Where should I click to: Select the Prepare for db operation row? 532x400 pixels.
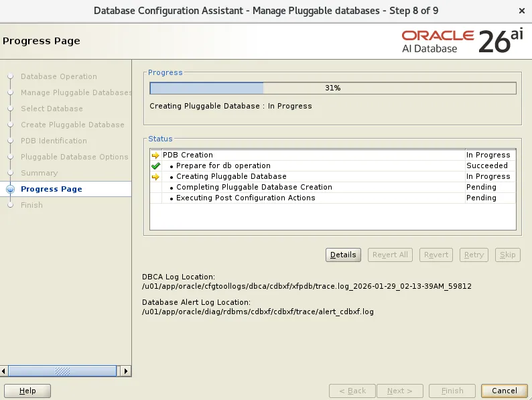coord(332,165)
